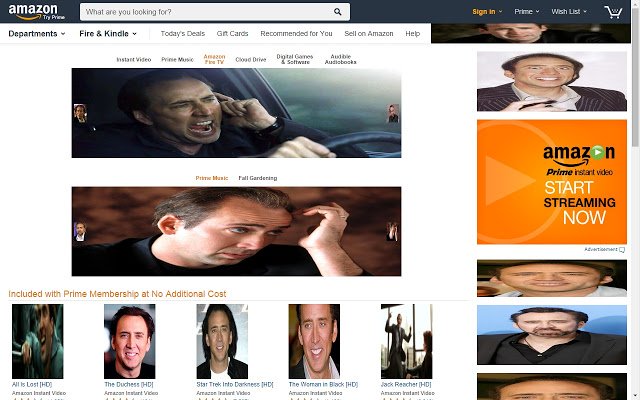Open the Sign in dropdown
This screenshot has height=400, width=640.
487,12
